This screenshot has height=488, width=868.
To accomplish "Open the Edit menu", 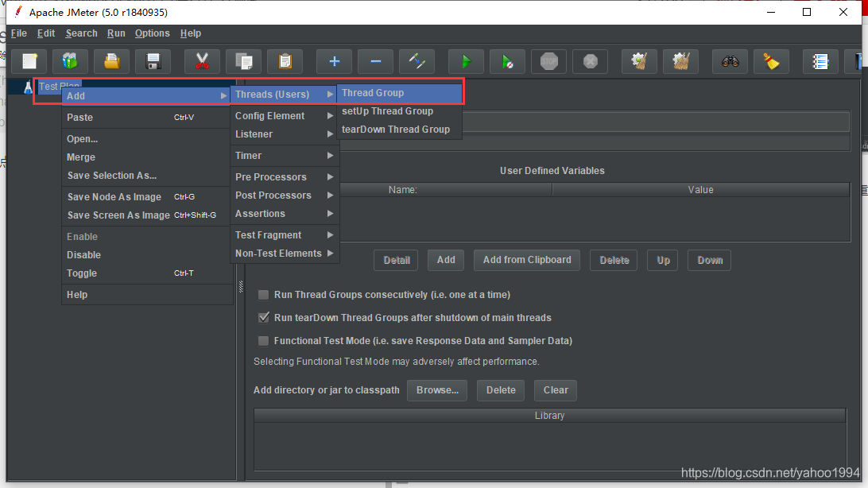I will [x=46, y=33].
